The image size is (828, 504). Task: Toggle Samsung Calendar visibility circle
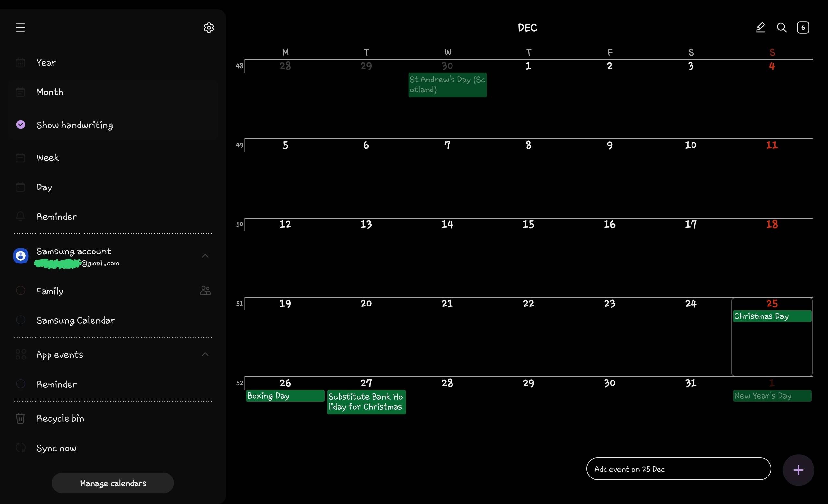(20, 320)
